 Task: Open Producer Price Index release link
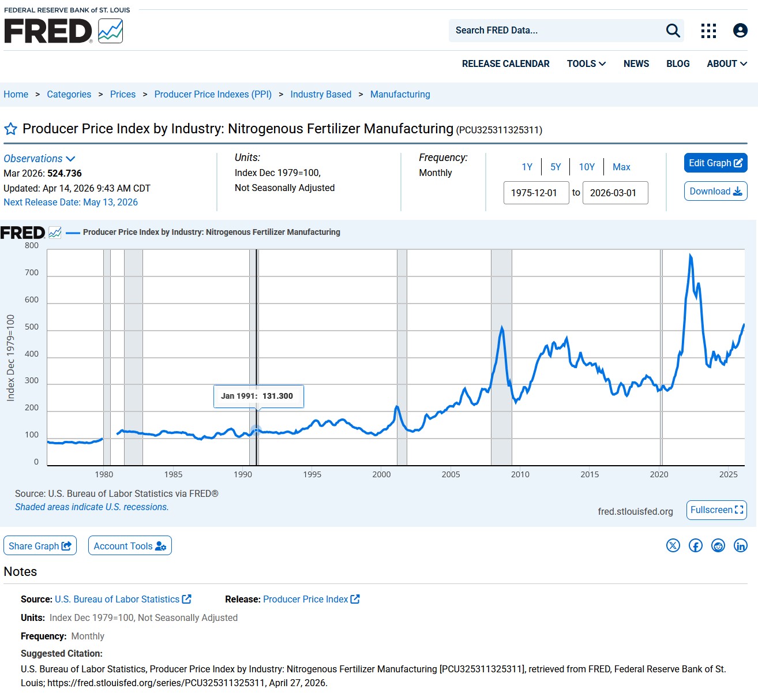[x=312, y=599]
